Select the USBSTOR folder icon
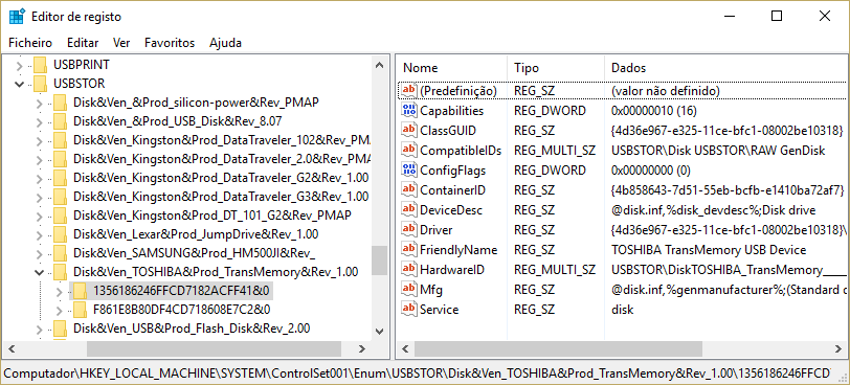Viewport: 850px width, 386px height. point(41,84)
